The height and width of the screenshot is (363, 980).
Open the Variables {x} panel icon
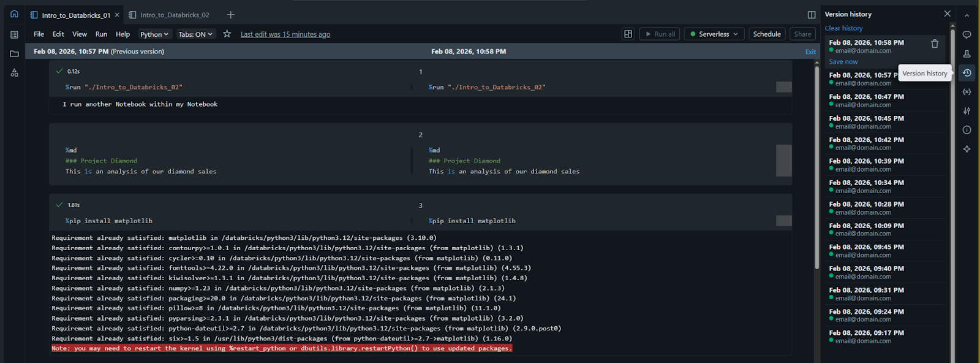pyautogui.click(x=967, y=92)
